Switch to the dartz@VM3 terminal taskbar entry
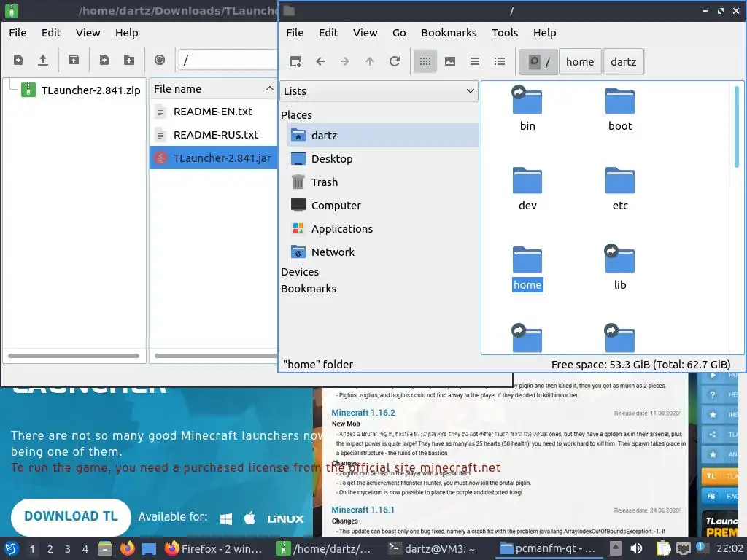This screenshot has height=560, width=747. click(433, 548)
